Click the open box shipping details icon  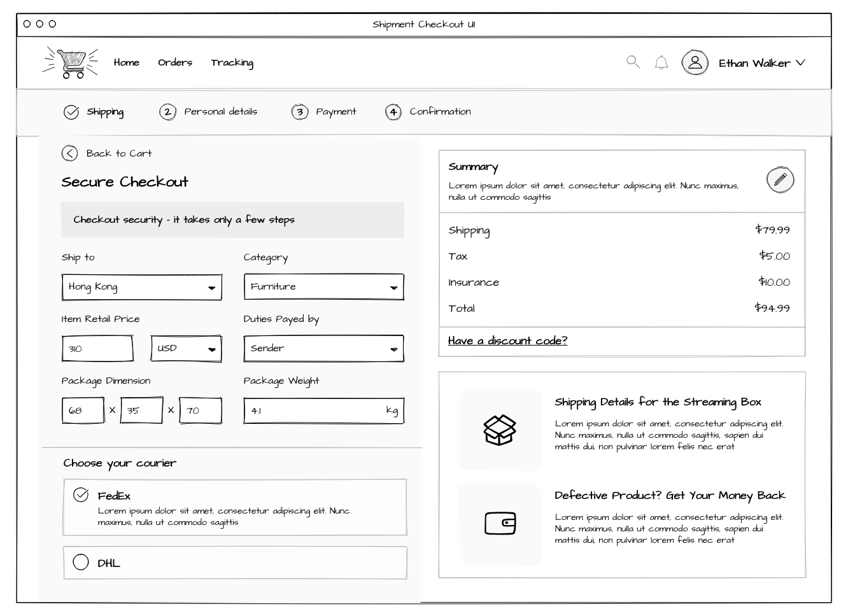(x=500, y=430)
